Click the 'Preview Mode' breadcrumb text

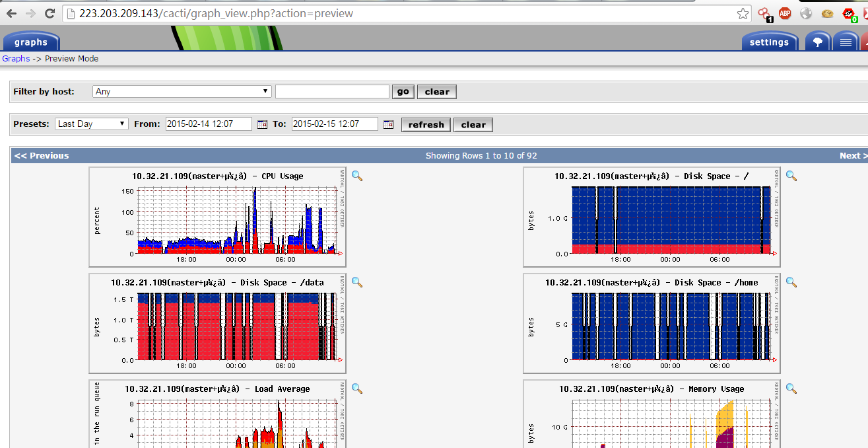click(71, 58)
